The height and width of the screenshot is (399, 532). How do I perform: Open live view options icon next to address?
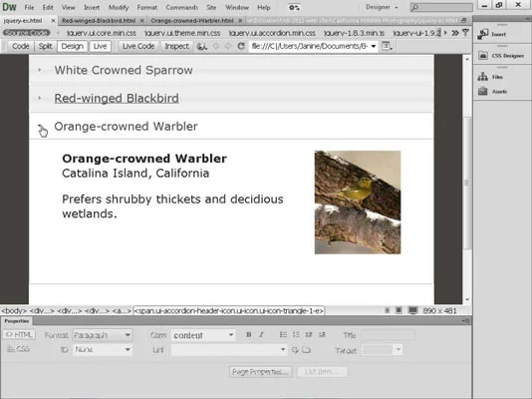click(387, 46)
